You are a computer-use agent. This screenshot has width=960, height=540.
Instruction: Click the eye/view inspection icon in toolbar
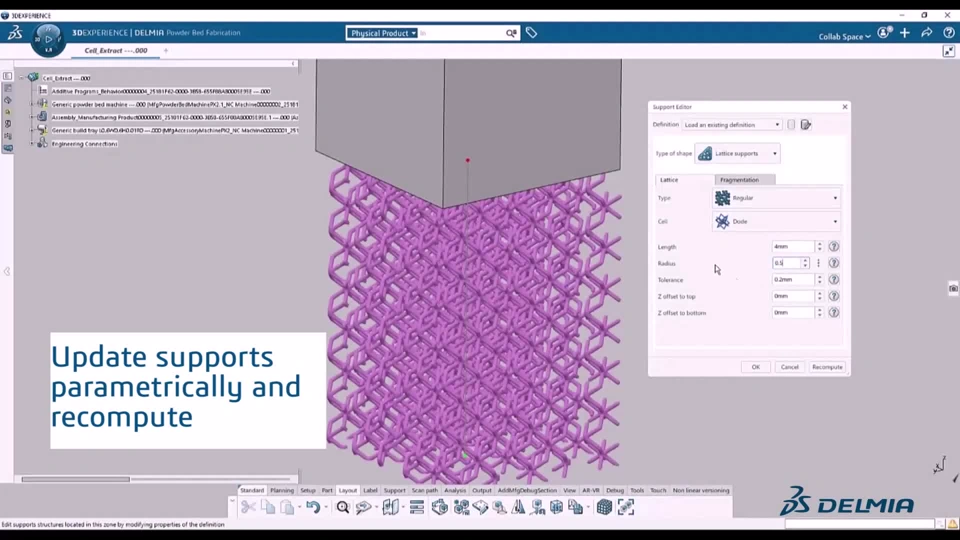363,507
